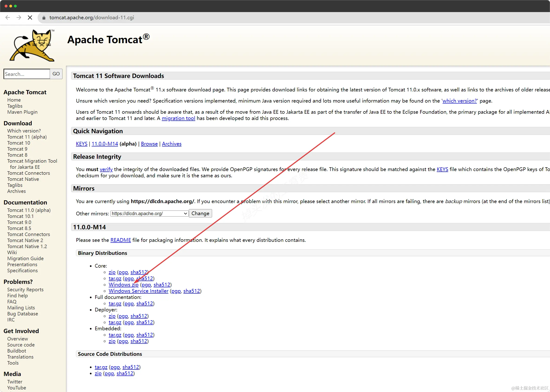
Task: Click the Change mirror button
Action: (200, 213)
